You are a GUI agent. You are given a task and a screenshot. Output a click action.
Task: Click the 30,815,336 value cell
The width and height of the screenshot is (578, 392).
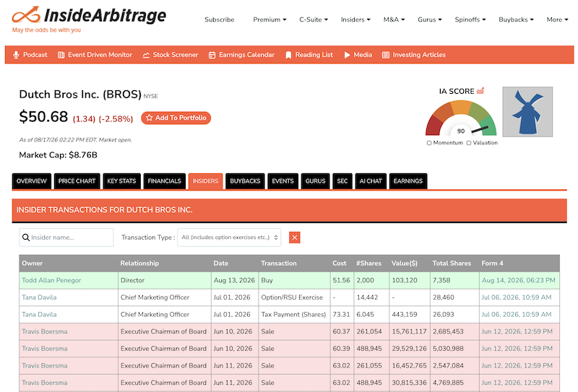409,383
